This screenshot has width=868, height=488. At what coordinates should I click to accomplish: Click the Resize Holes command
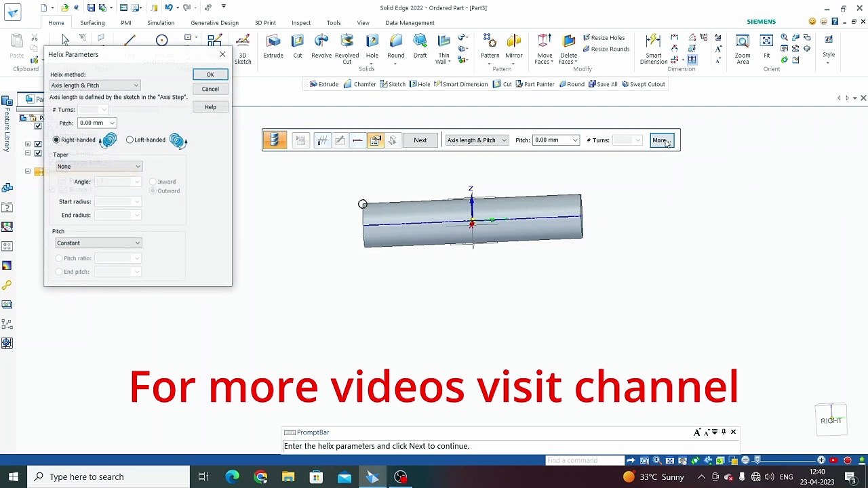pos(604,38)
